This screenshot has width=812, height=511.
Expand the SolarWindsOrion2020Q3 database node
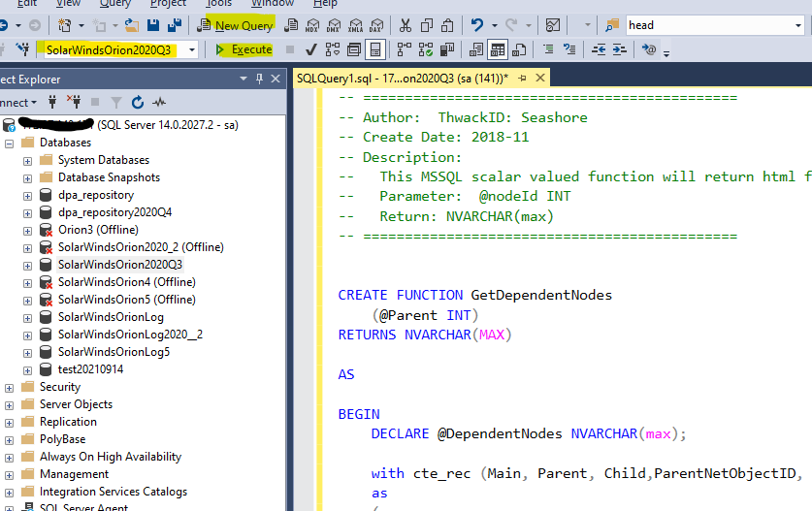point(27,266)
